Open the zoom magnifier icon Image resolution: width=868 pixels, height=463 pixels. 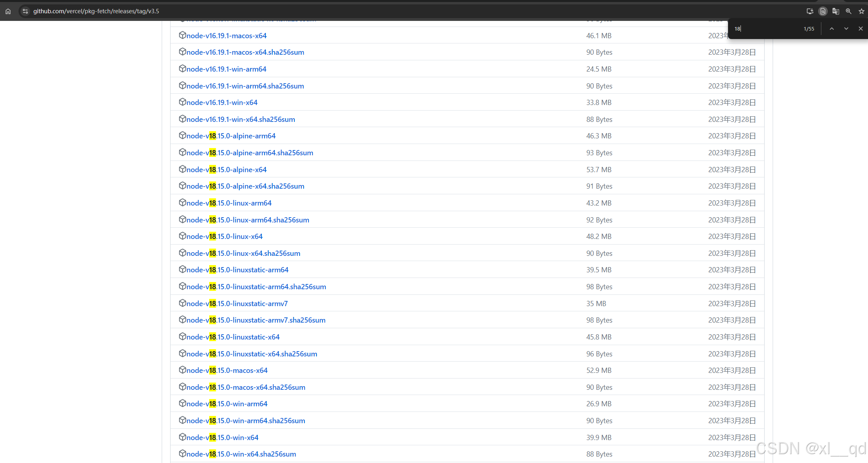[849, 11]
